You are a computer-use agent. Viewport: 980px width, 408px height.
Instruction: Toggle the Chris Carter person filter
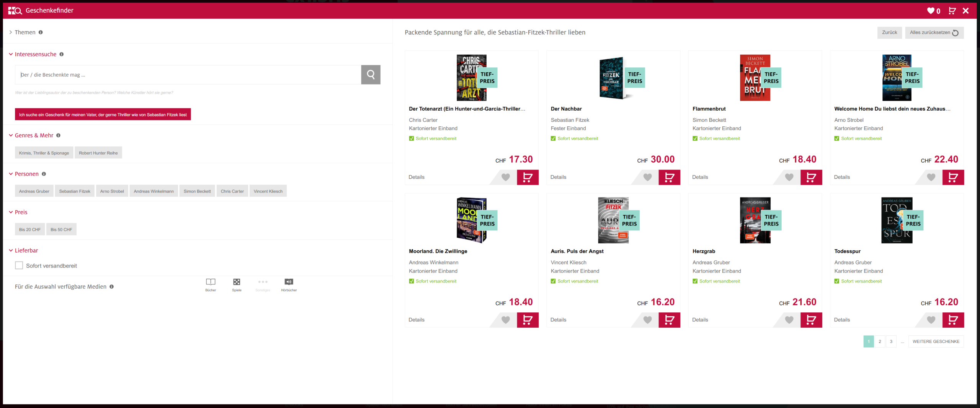[232, 191]
